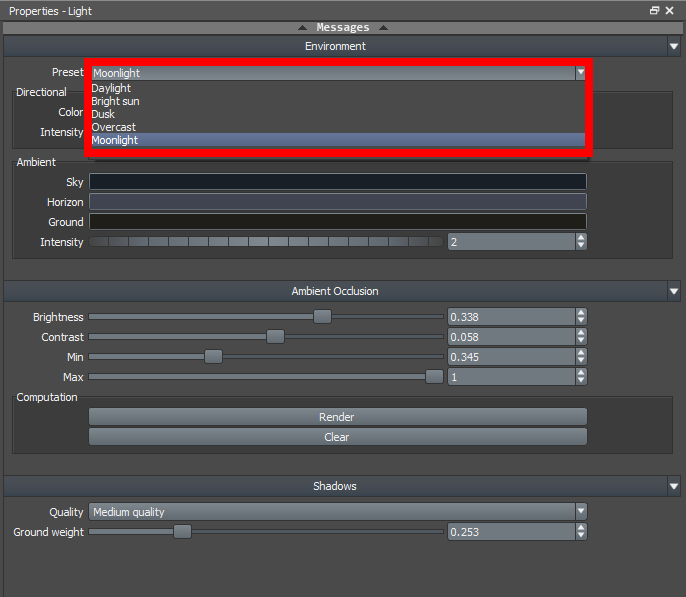Screen dimensions: 686x597
Task: Select Daylight preset from list
Action: point(338,88)
